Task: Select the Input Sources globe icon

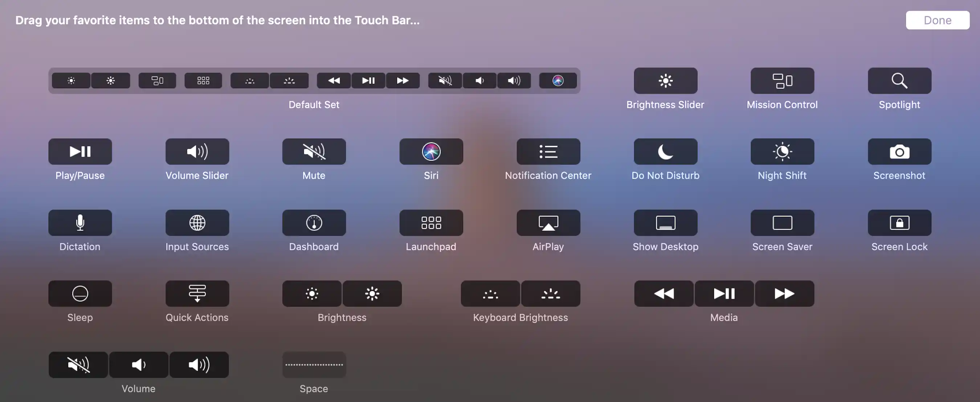Action: coord(197,223)
